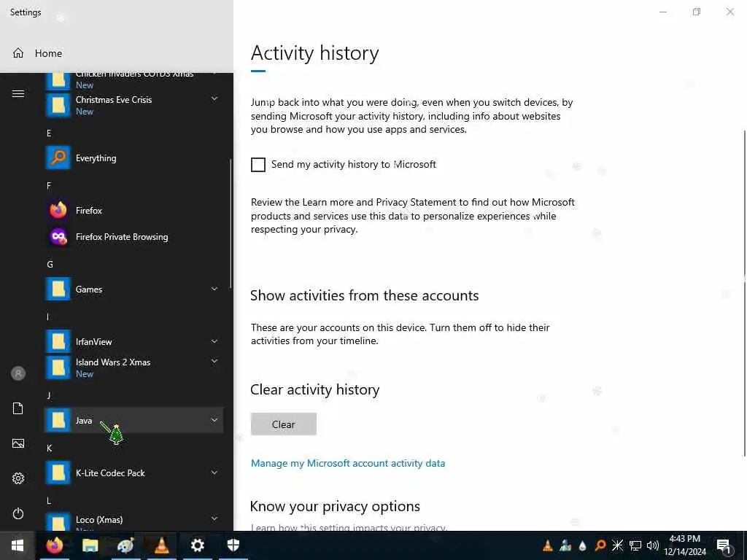The height and width of the screenshot is (560, 747).
Task: Open Firefox from the taskbar
Action: [x=55, y=545]
